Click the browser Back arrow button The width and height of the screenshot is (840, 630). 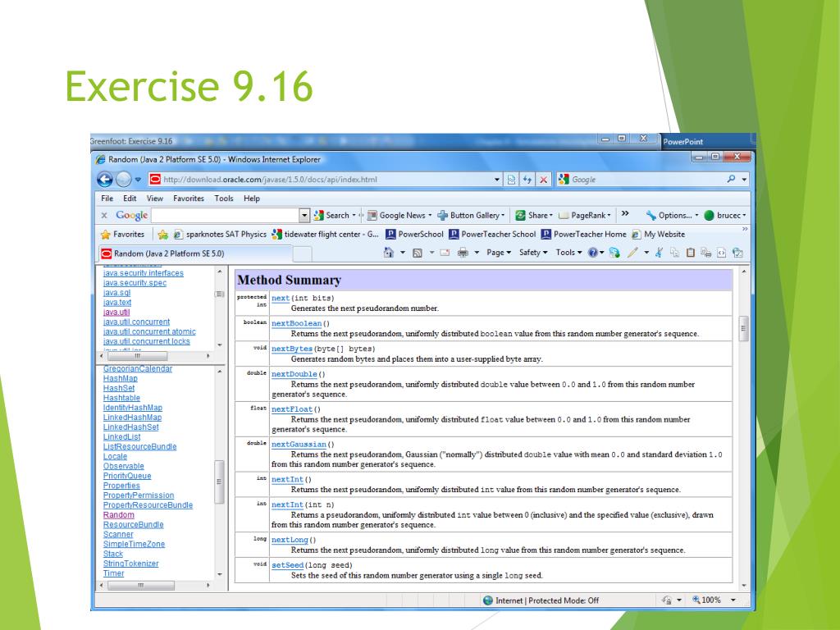tap(104, 180)
